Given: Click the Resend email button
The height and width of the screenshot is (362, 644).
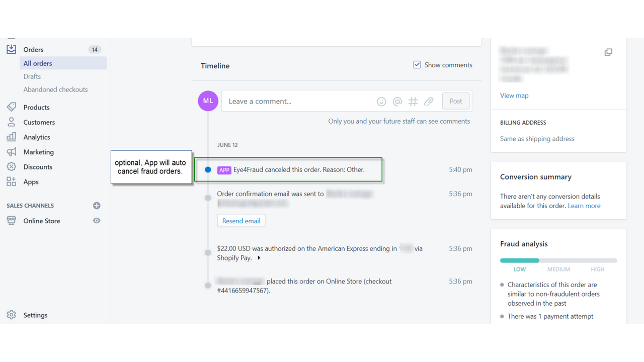Looking at the screenshot, I should pyautogui.click(x=242, y=221).
